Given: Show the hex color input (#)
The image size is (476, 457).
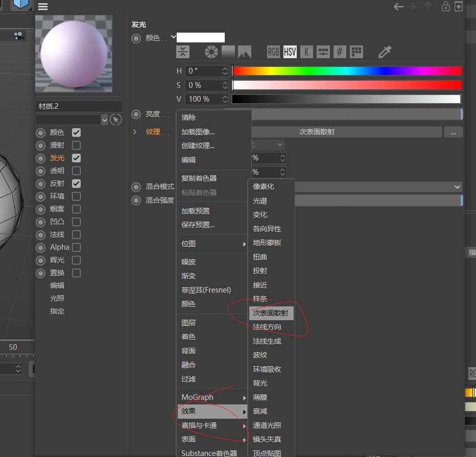Looking at the screenshot, I should click(340, 52).
